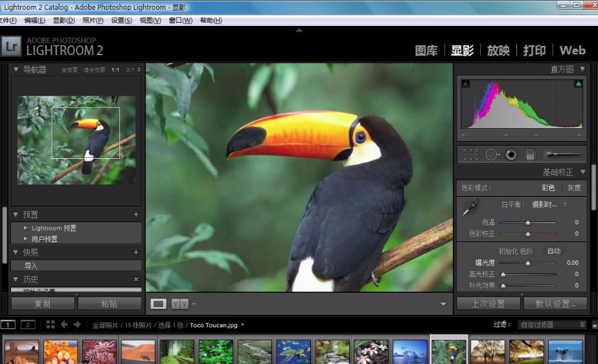Click the loupe view icon in toolbar
This screenshot has width=598, height=364.
pyautogui.click(x=158, y=304)
